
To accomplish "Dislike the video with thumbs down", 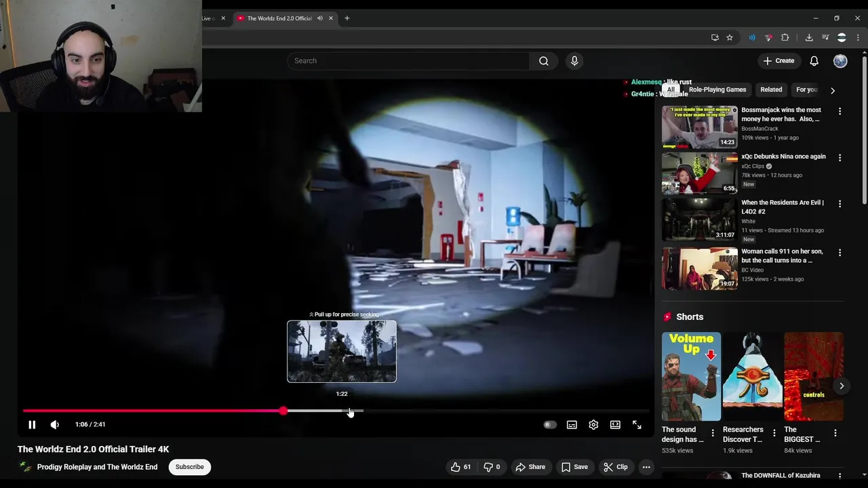I will 492,467.
